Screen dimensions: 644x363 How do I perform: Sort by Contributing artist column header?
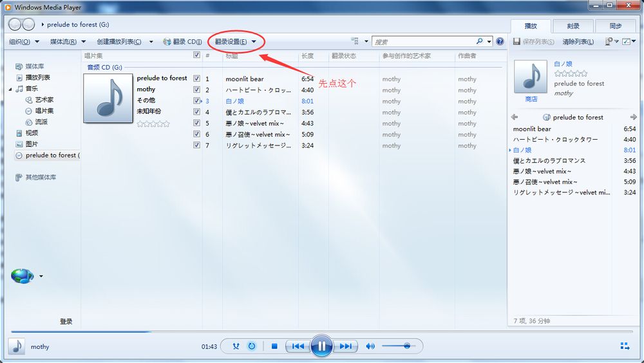pyautogui.click(x=406, y=55)
